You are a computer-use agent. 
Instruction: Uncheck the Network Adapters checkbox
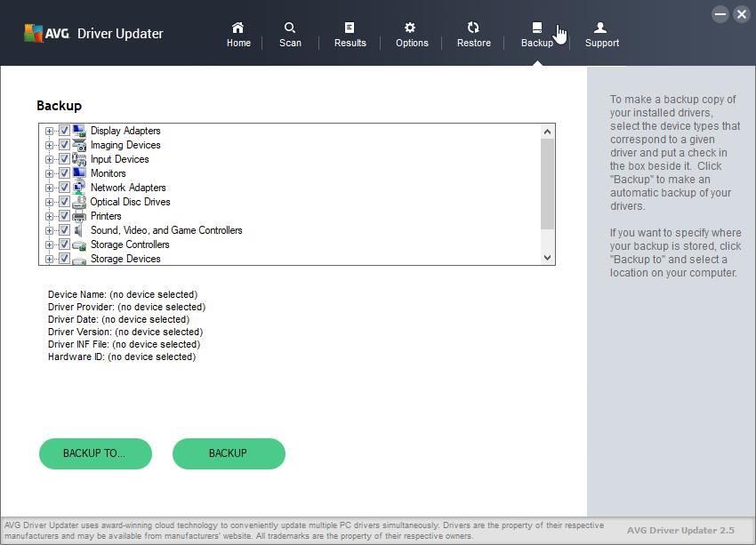click(x=64, y=188)
